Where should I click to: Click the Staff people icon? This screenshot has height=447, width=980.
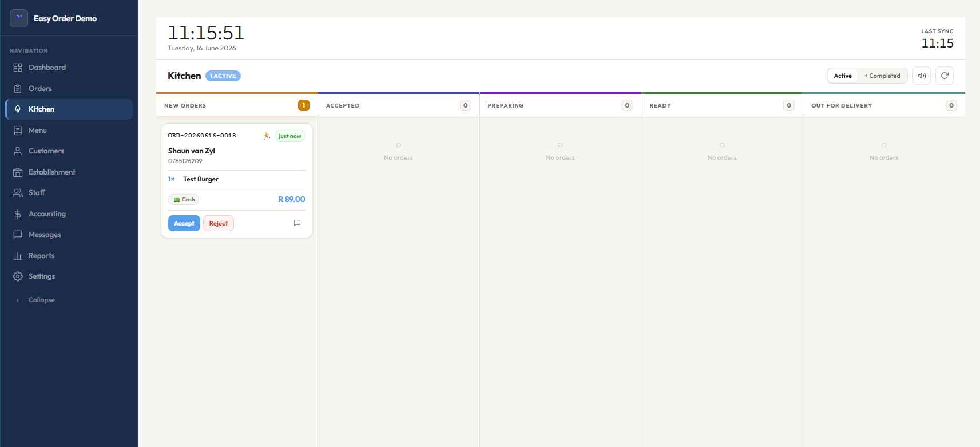click(x=18, y=193)
